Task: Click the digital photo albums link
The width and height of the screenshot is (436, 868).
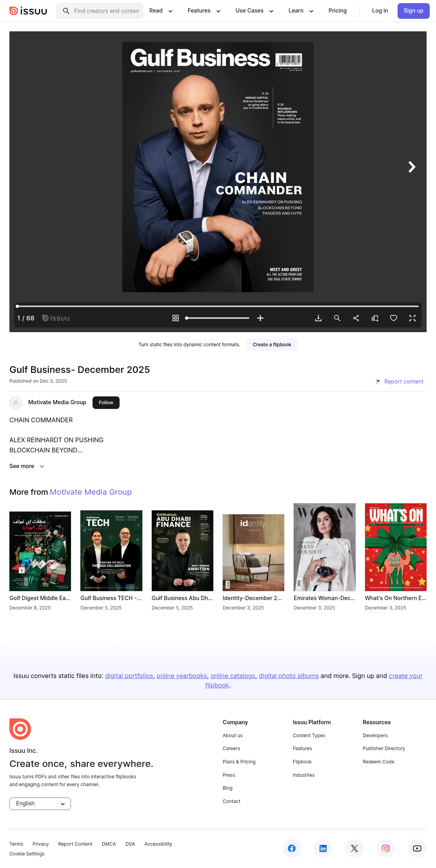Action: [289, 676]
